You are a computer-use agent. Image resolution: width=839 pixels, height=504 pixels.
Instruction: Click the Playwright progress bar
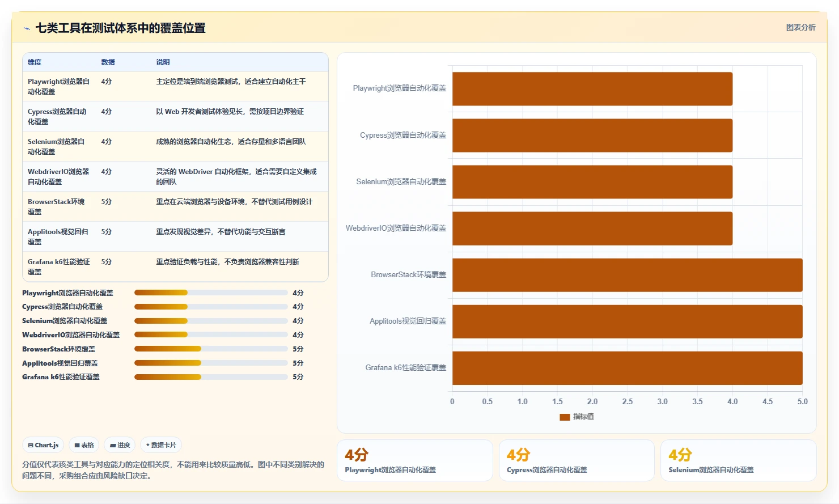tap(211, 293)
